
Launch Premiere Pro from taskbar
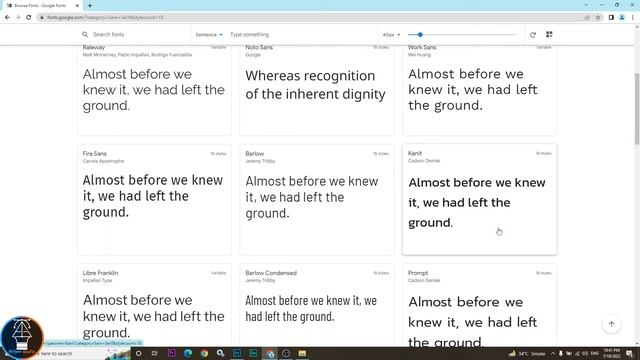tap(171, 353)
